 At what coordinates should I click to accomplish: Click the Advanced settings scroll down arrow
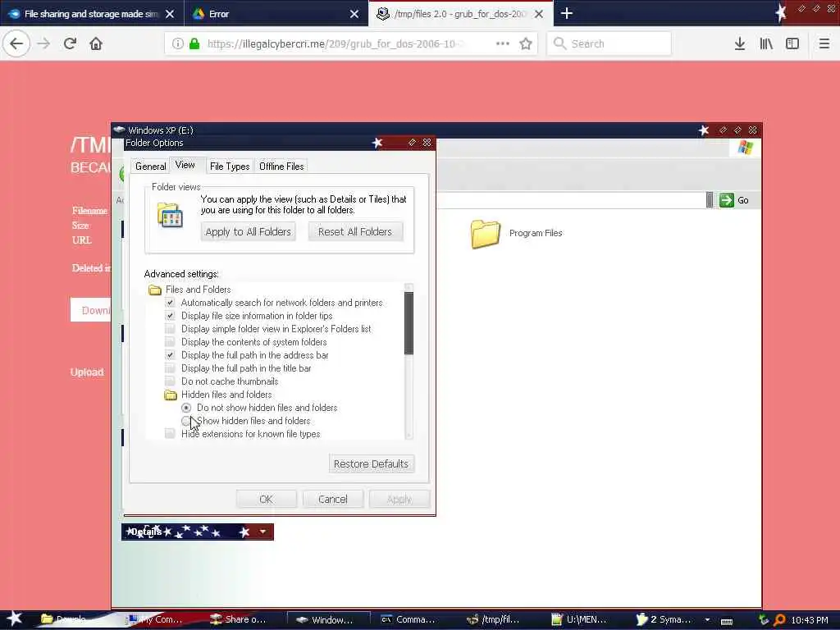[x=409, y=435]
